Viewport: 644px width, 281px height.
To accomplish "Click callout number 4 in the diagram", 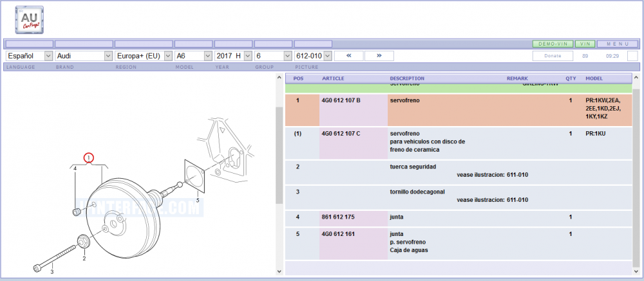I will pos(75,168).
